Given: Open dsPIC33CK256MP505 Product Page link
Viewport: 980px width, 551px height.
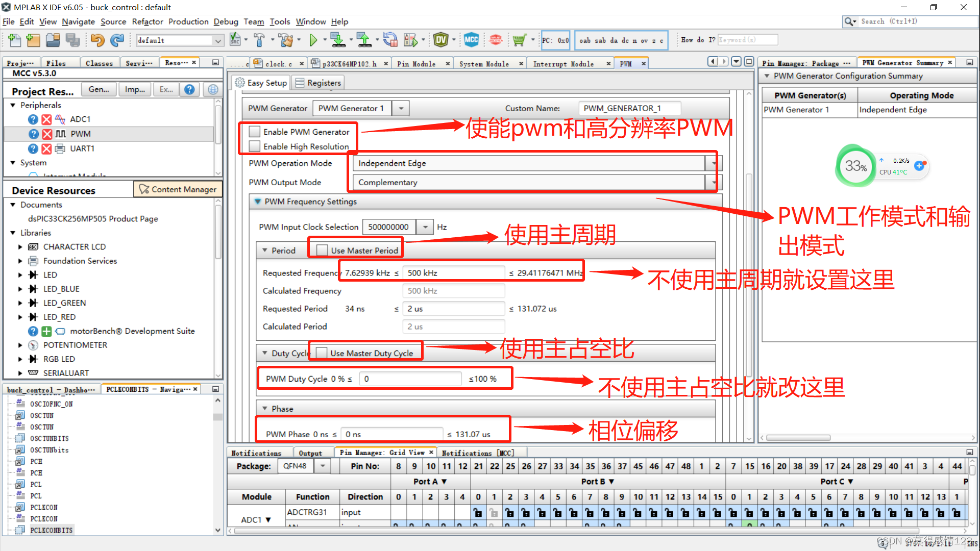Looking at the screenshot, I should click(x=93, y=219).
